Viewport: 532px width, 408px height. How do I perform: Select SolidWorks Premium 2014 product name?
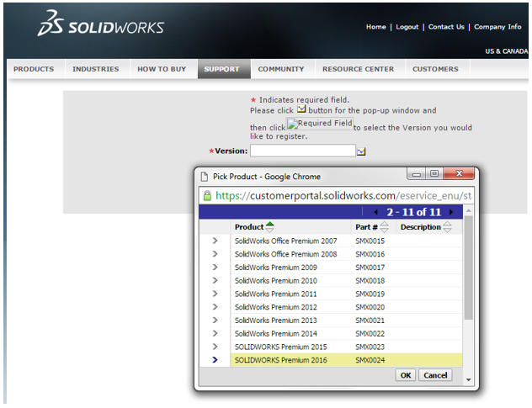click(275, 333)
